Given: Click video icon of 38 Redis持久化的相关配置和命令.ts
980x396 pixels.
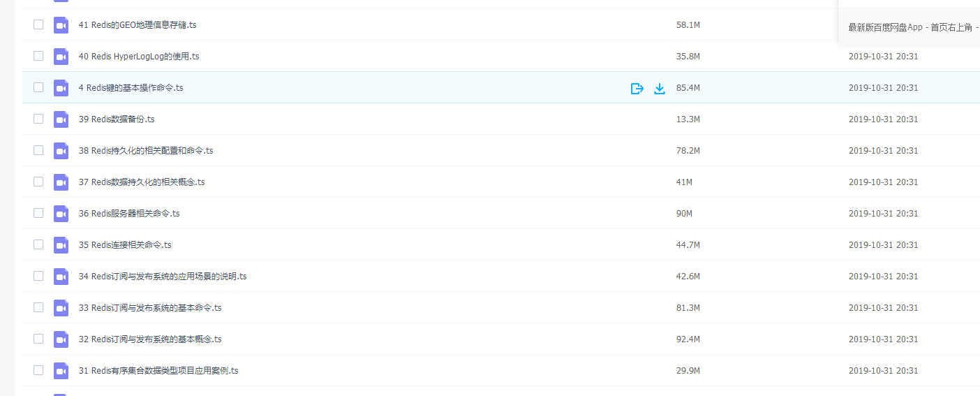Looking at the screenshot, I should [61, 151].
